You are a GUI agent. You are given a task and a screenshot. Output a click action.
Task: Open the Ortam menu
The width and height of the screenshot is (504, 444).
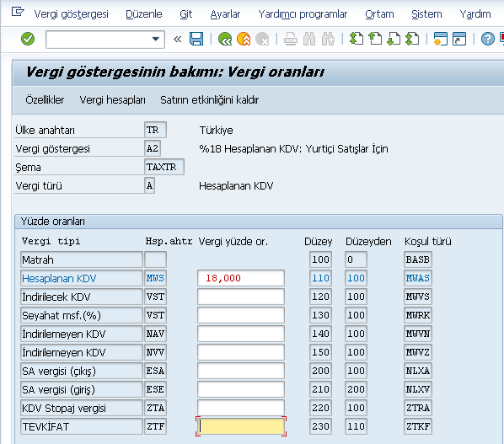[x=379, y=14]
